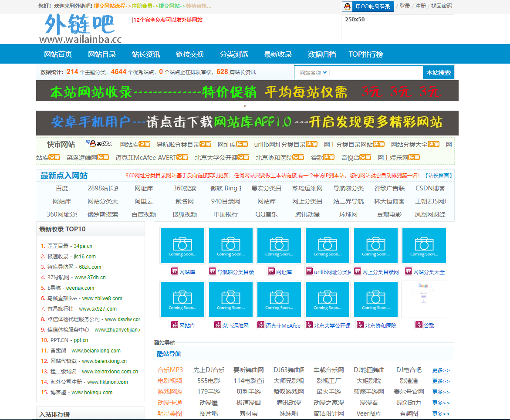Open the 站长留言 link
This screenshot has width=510, height=420.
click(439, 175)
